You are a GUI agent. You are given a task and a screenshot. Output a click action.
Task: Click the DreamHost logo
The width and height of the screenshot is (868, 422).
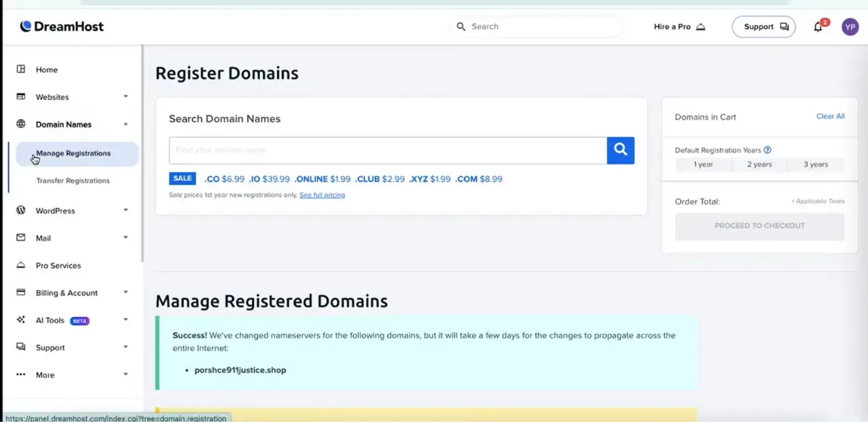(x=61, y=26)
